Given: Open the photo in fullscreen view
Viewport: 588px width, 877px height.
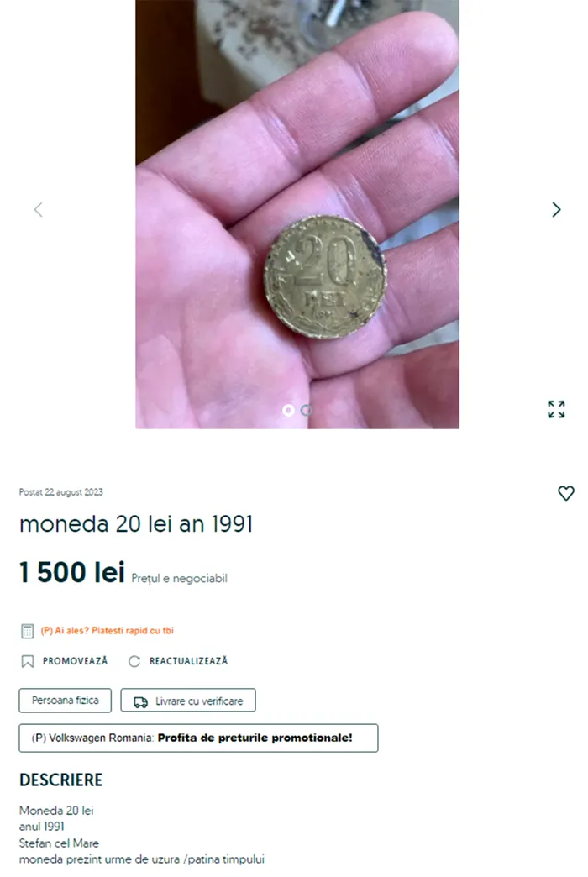Looking at the screenshot, I should click(556, 409).
